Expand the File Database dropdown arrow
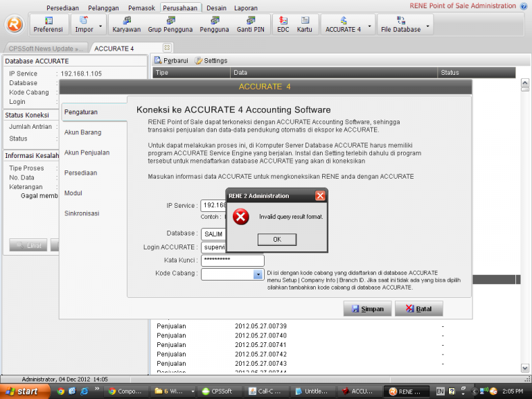The height and width of the screenshot is (399, 532). (x=428, y=26)
